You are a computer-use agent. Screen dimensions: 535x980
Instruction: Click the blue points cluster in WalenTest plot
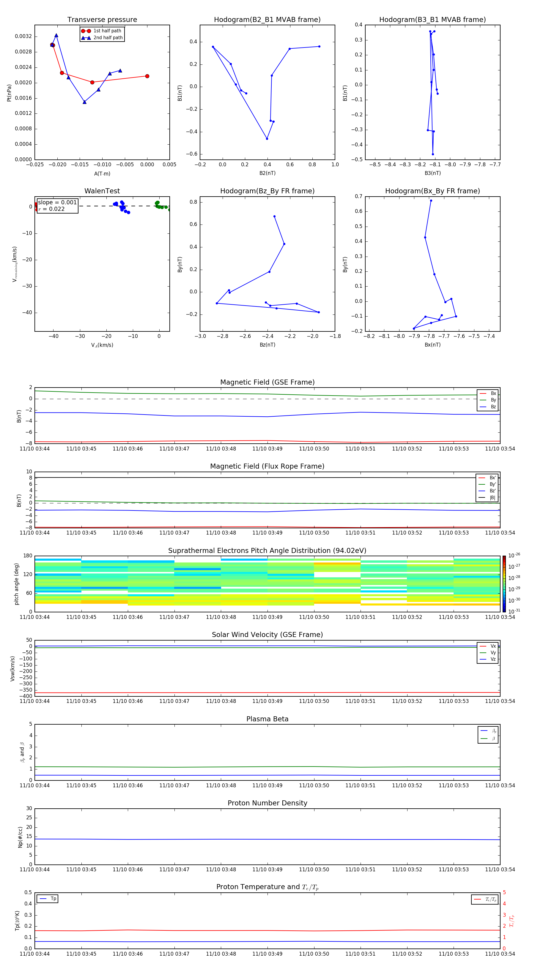122,207
